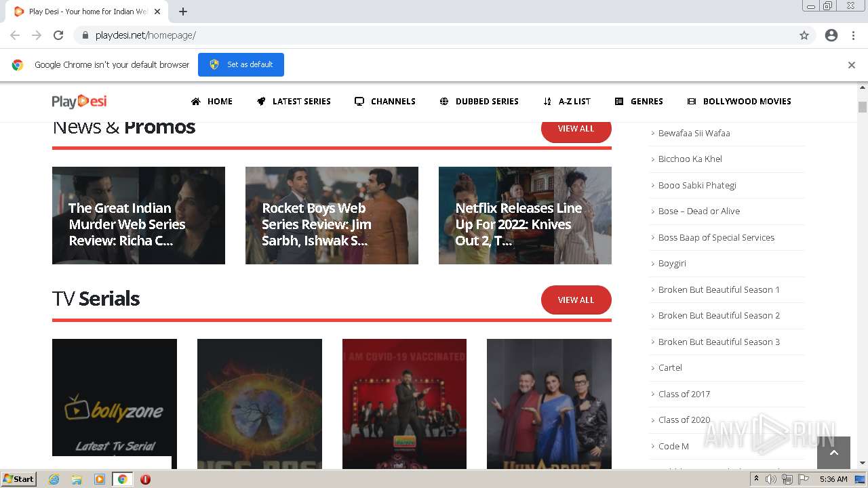The image size is (868, 488).
Task: Open Booo Sabki Phategi link
Action: point(697,185)
